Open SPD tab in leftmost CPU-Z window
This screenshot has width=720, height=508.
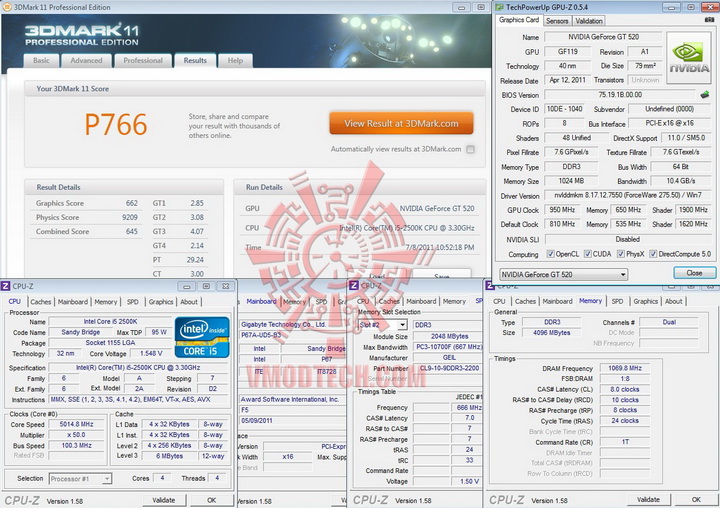coord(133,302)
